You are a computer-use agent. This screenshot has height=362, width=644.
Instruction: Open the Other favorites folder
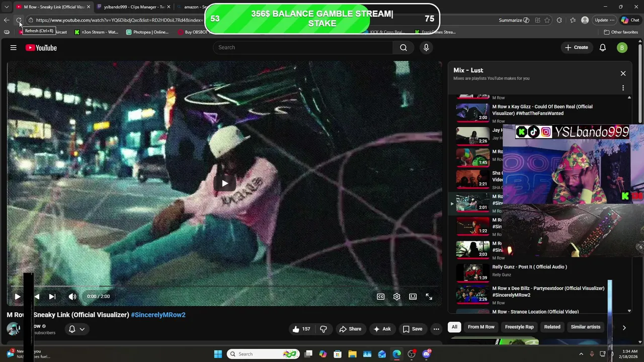pyautogui.click(x=621, y=32)
